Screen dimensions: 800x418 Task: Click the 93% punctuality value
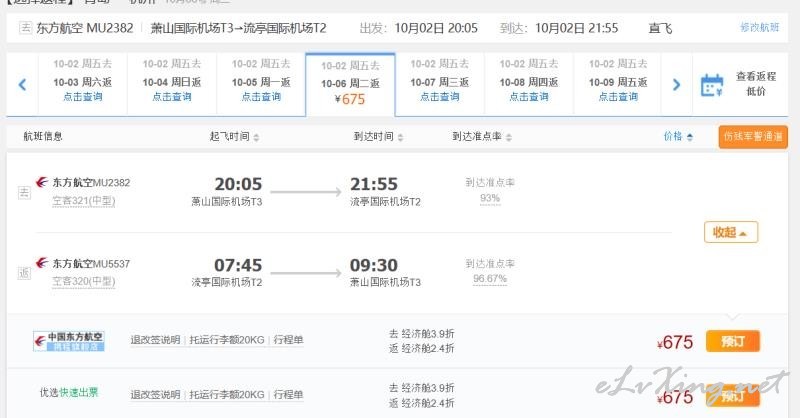tap(490, 198)
